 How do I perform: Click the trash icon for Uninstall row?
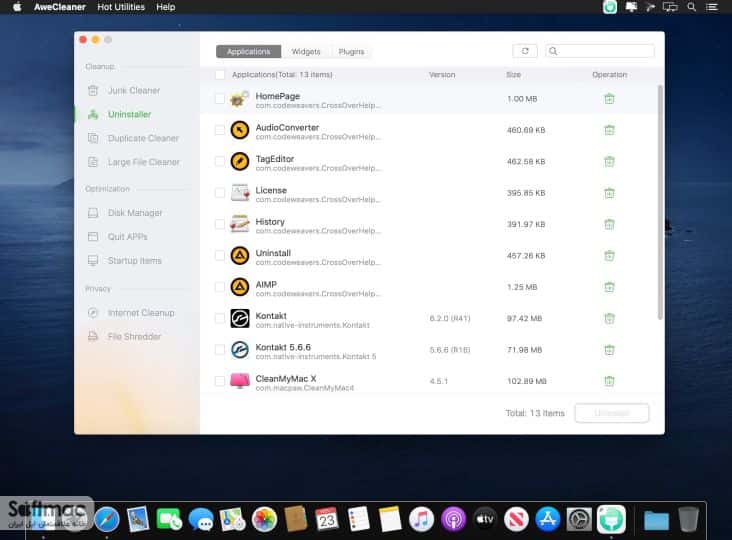pos(609,255)
